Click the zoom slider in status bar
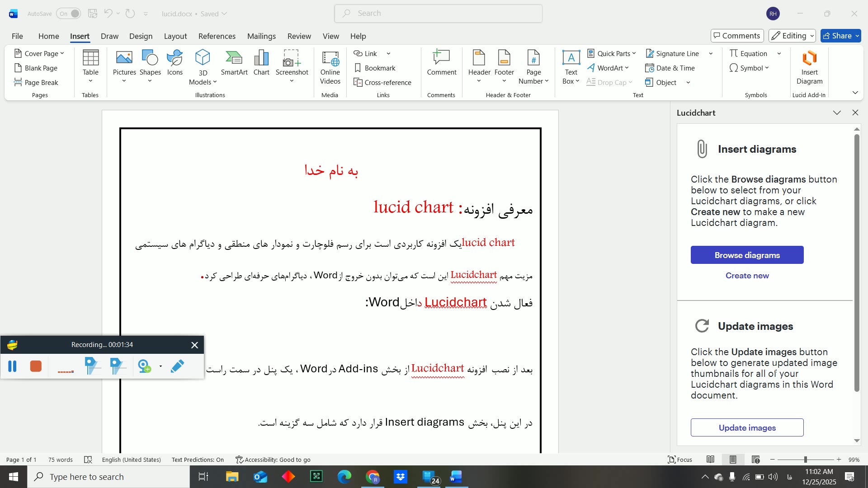This screenshot has width=868, height=488. click(x=805, y=460)
